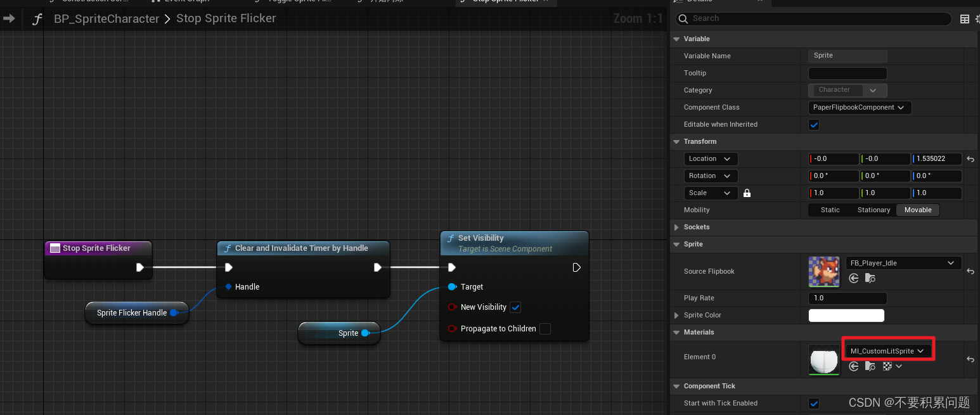Screen dimensions: 980x415
Task: Click the Play Rate value field
Action: 848,298
